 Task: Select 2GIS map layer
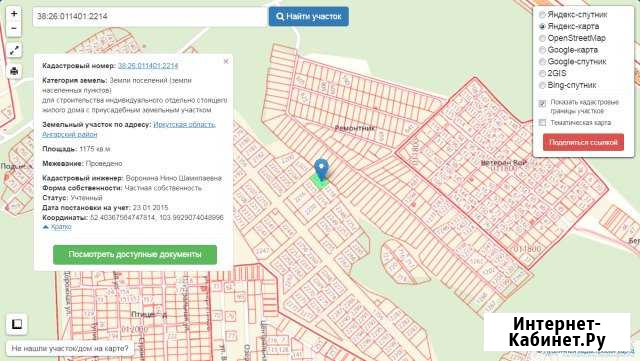click(x=542, y=74)
